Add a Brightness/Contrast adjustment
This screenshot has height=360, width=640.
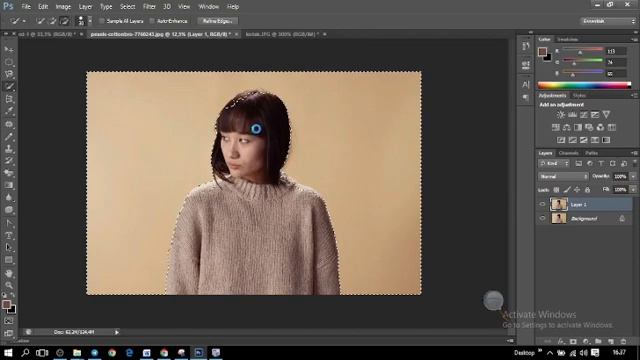[561, 115]
